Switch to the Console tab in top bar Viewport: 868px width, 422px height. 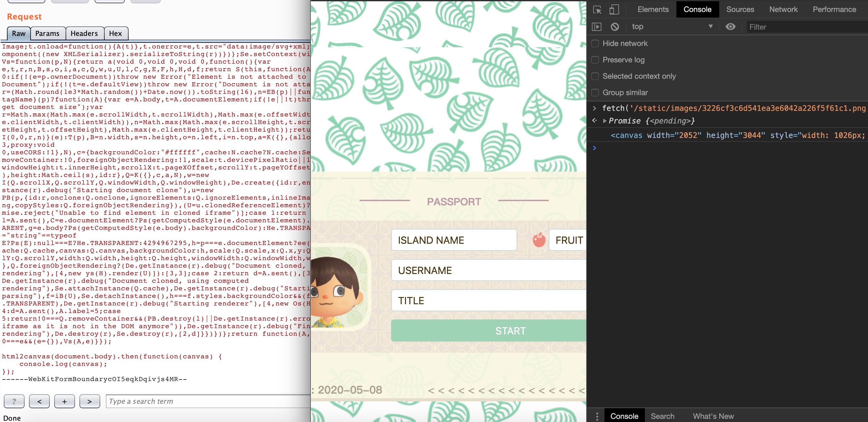[697, 9]
